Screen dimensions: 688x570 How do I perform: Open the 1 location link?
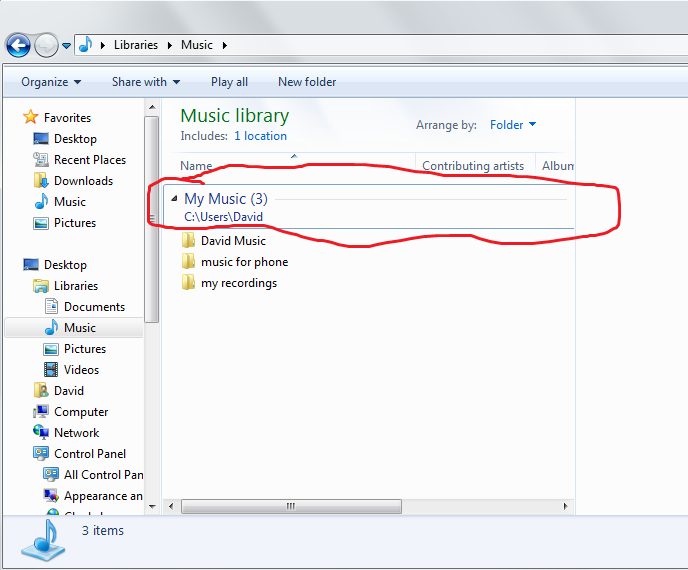click(x=260, y=136)
